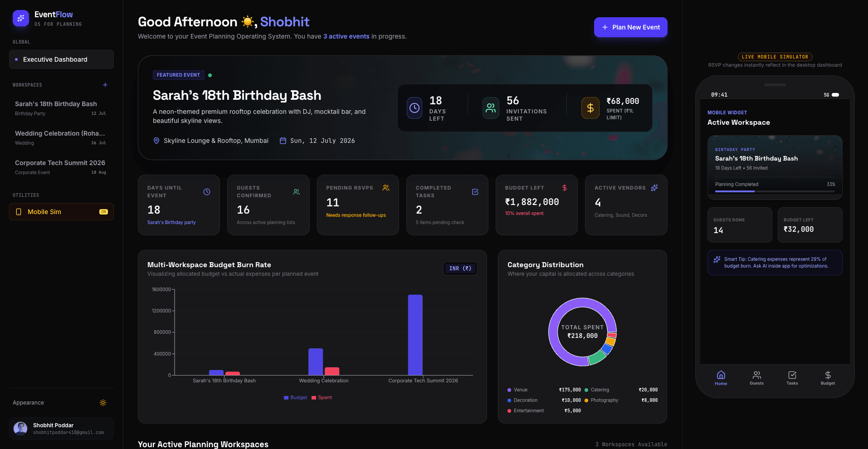Add a new workspace with plus icon
The width and height of the screenshot is (868, 449).
105,85
